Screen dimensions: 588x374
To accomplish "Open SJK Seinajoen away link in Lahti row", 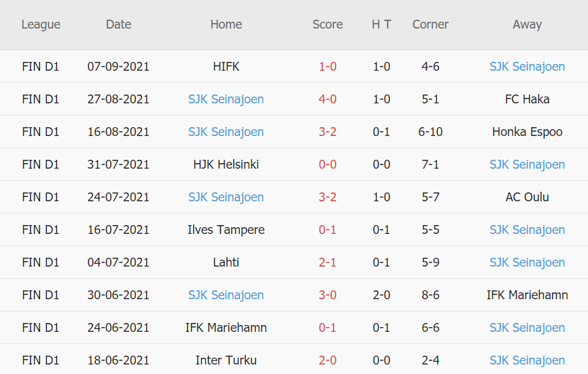I will click(527, 262).
